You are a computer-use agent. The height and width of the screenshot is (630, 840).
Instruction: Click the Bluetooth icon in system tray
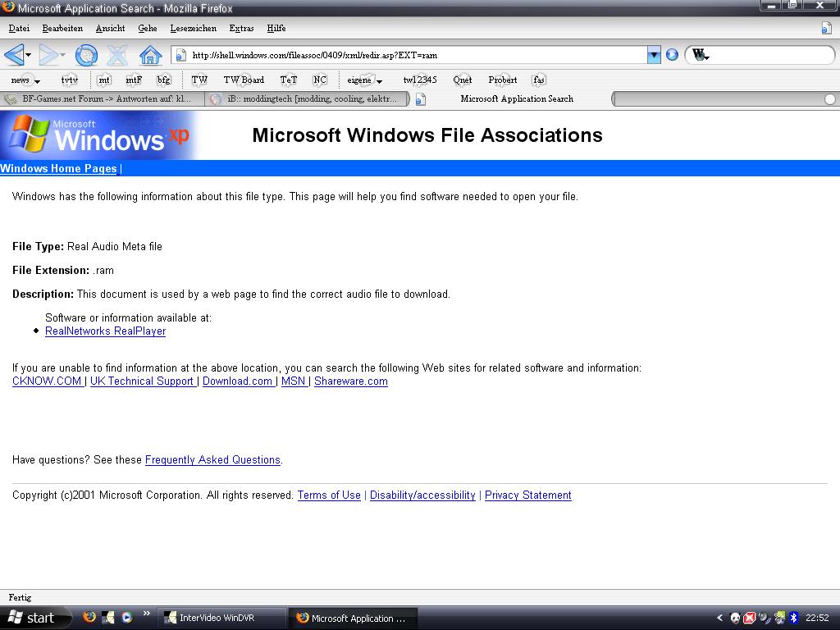pyautogui.click(x=793, y=618)
